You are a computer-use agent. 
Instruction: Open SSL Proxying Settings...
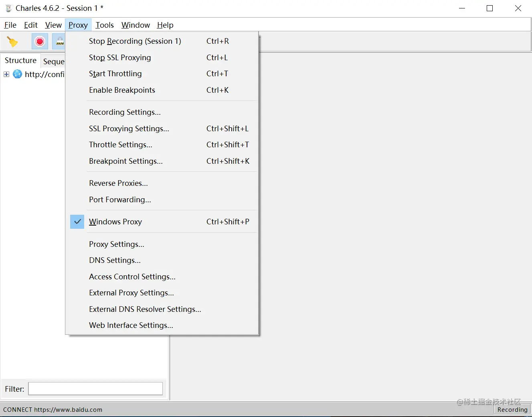162,128
